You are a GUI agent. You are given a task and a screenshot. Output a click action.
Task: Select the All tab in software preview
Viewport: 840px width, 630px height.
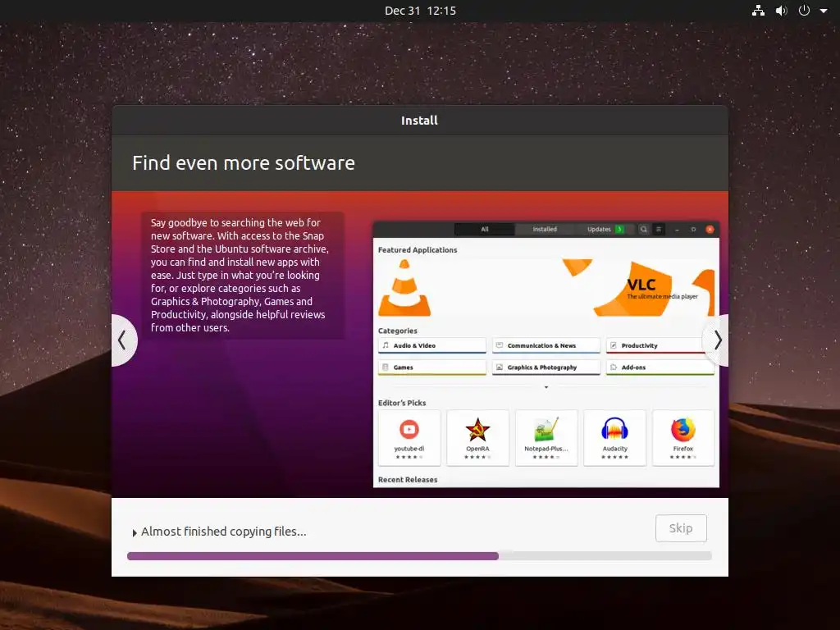(484, 230)
